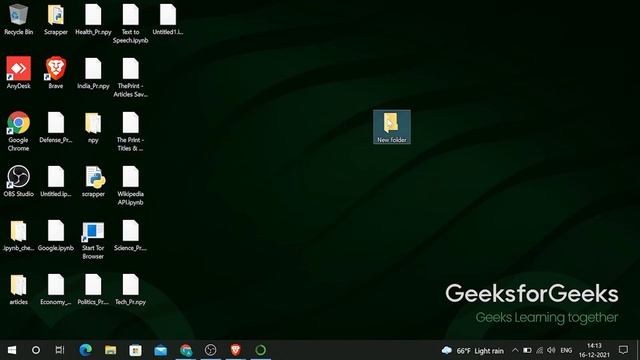Image resolution: width=640 pixels, height=360 pixels.
Task: Switch to Brave browser in taskbar
Action: 236,350
